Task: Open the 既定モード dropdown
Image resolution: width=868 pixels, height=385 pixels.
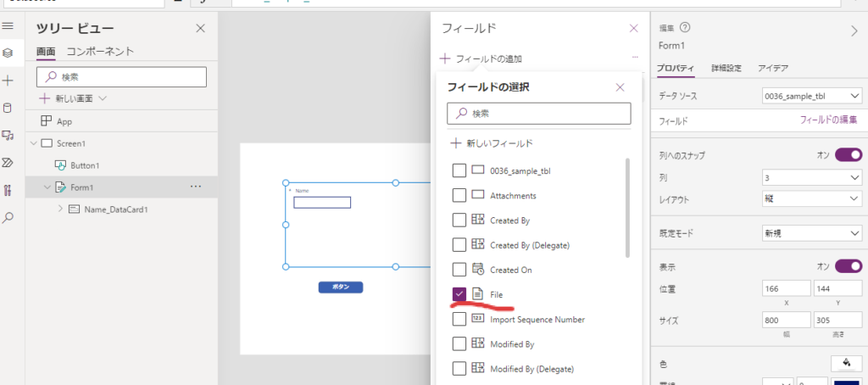Action: 812,232
